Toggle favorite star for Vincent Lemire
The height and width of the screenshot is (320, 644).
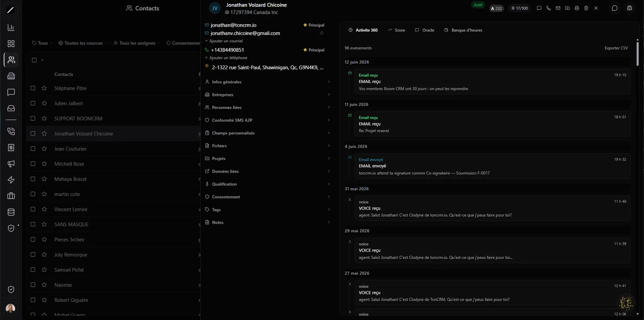(44, 209)
